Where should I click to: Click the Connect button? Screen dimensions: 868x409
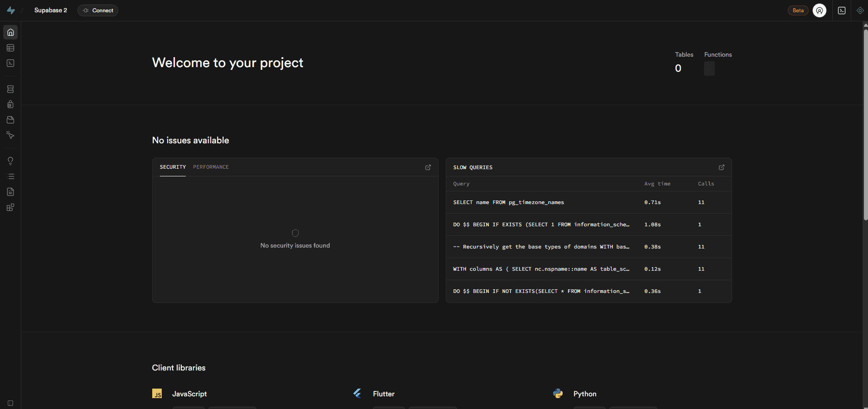click(x=98, y=10)
